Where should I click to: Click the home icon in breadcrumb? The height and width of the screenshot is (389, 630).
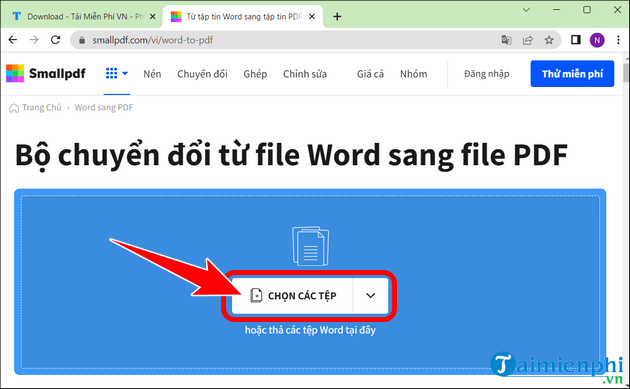pyautogui.click(x=14, y=108)
